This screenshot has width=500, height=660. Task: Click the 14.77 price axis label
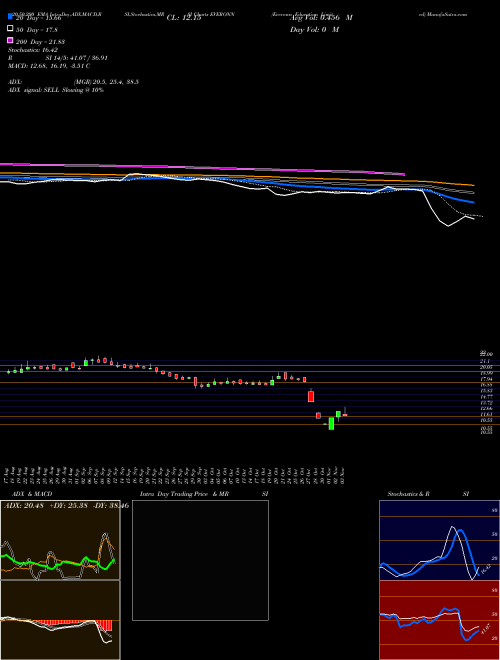(x=486, y=397)
